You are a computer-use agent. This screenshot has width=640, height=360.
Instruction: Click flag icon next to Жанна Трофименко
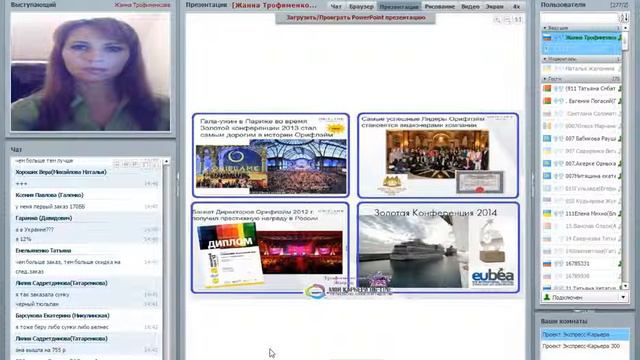547,38
